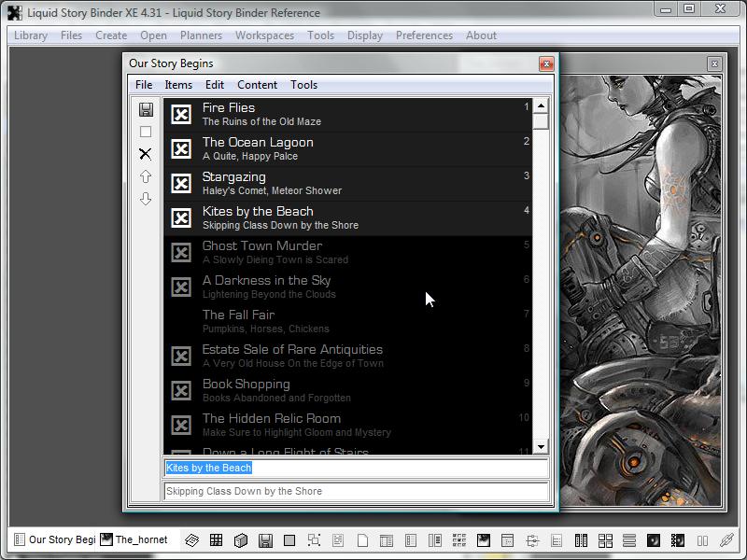Click the grid icon in the bottom toolbar
The image size is (747, 560).
tap(216, 540)
